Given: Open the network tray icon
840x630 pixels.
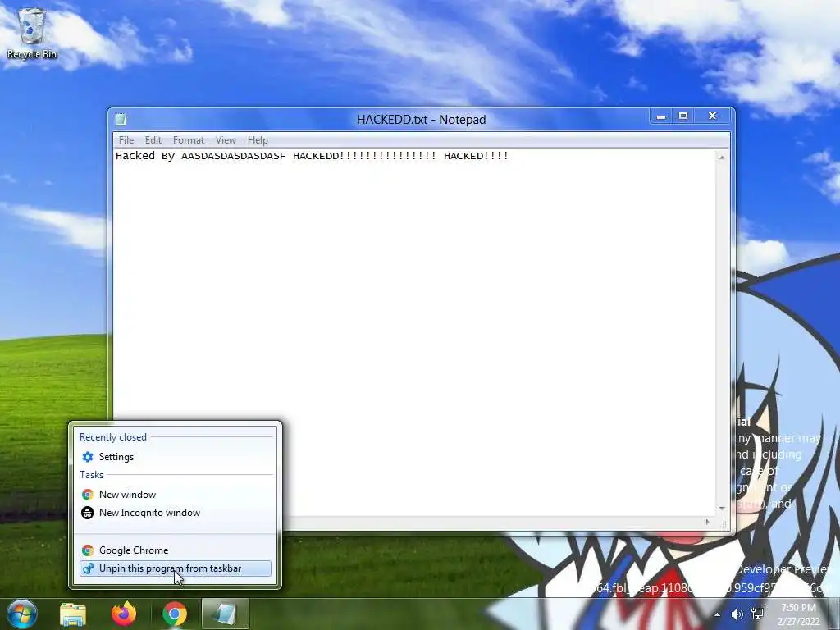Looking at the screenshot, I should coord(757,614).
